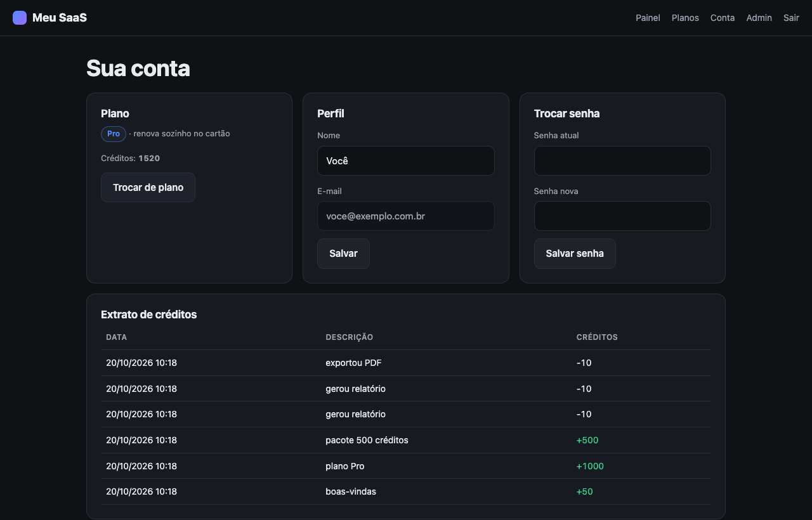Click the +1000 credits value

point(590,466)
